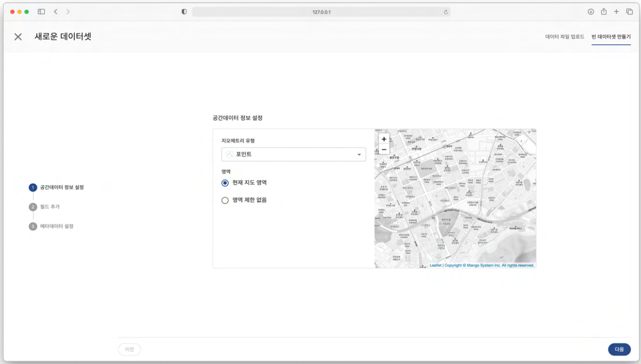Show the tab overview icon
641x364 pixels.
point(629,11)
